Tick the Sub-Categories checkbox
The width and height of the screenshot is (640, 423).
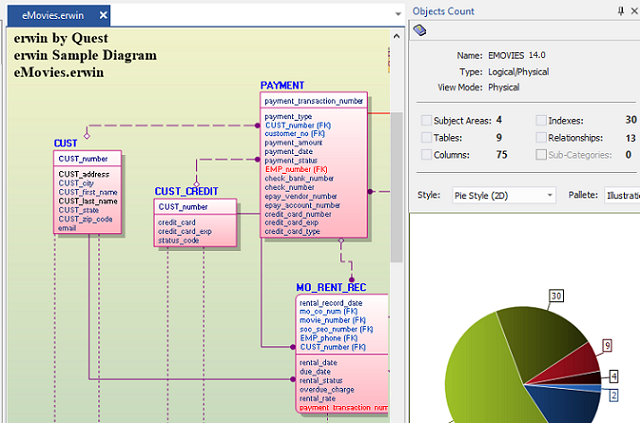click(x=541, y=154)
